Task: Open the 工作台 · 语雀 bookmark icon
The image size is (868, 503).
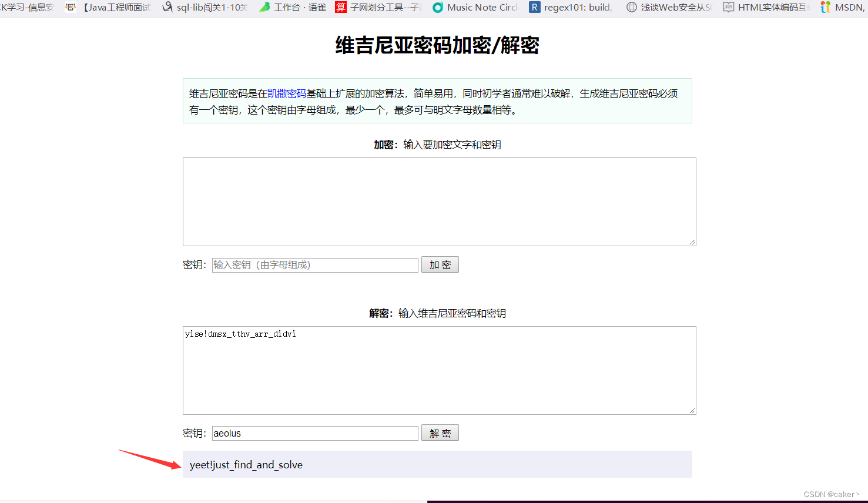Action: point(264,7)
